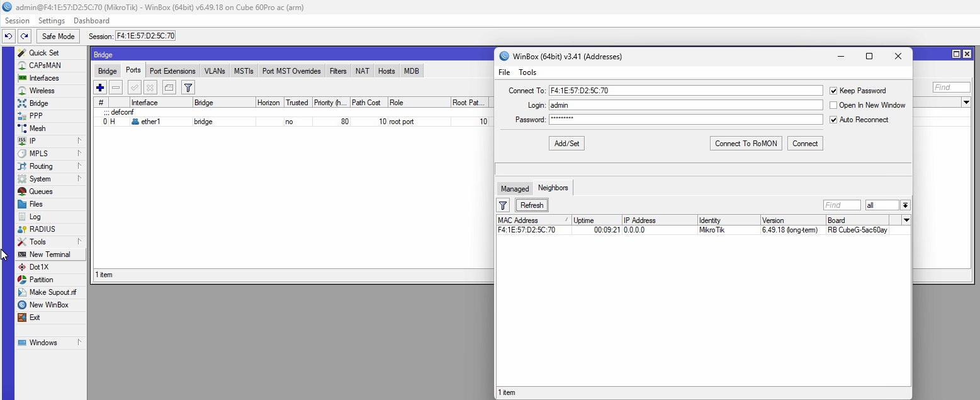Switch to the Filters tab

[x=338, y=71]
